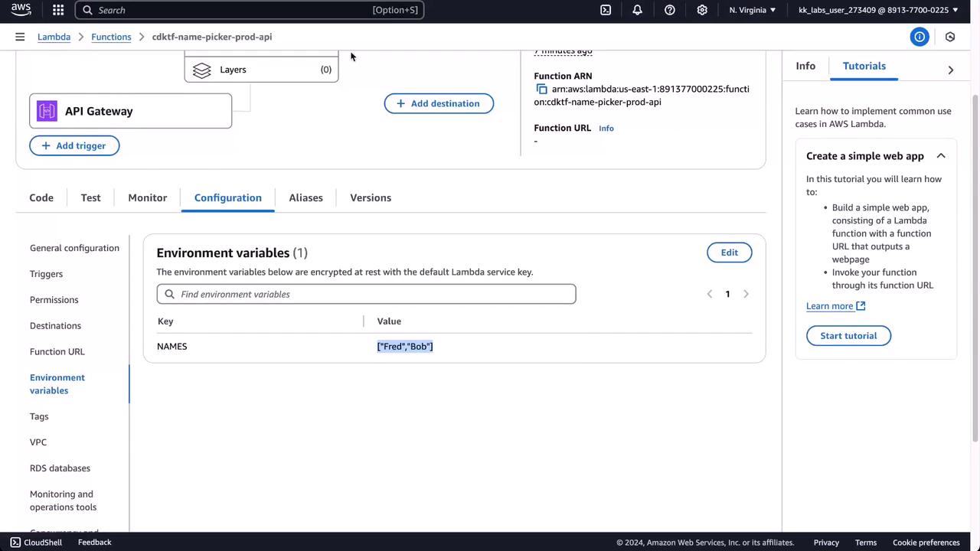
Task: Click the Layers (0) box
Action: coord(261,70)
